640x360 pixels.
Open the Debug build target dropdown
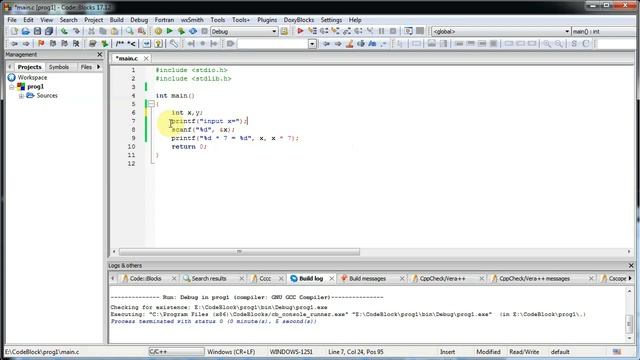(x=244, y=31)
